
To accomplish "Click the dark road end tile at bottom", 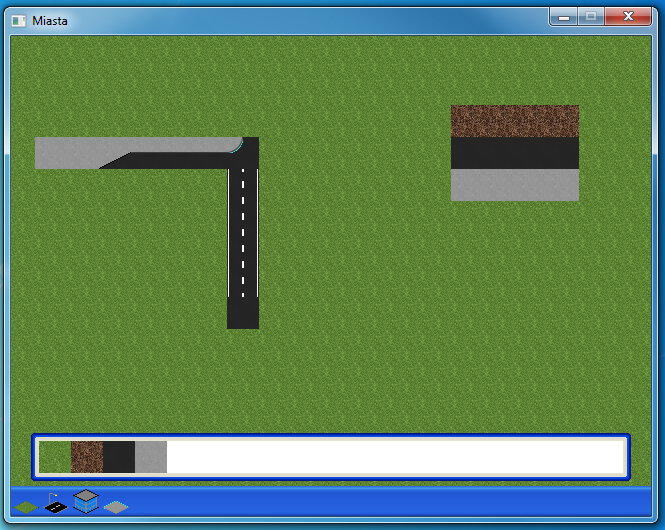I will click(243, 313).
